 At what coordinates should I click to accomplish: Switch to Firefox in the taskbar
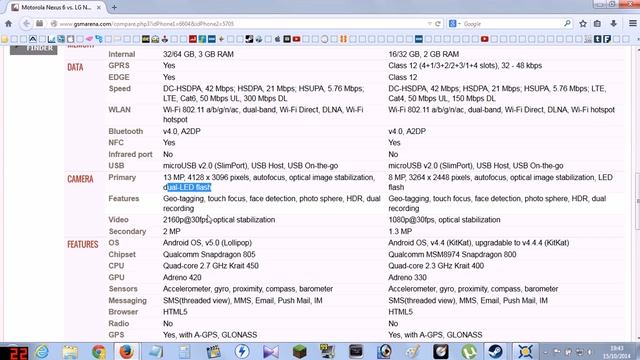127,351
